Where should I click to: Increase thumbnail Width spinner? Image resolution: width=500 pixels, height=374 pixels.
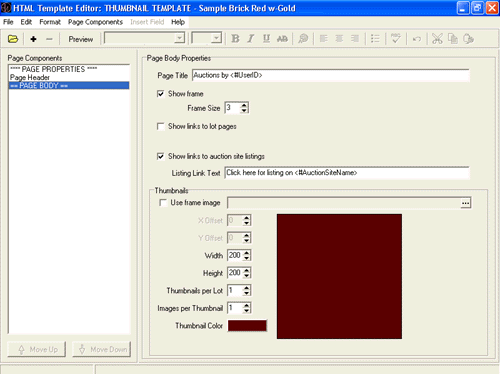point(246,253)
